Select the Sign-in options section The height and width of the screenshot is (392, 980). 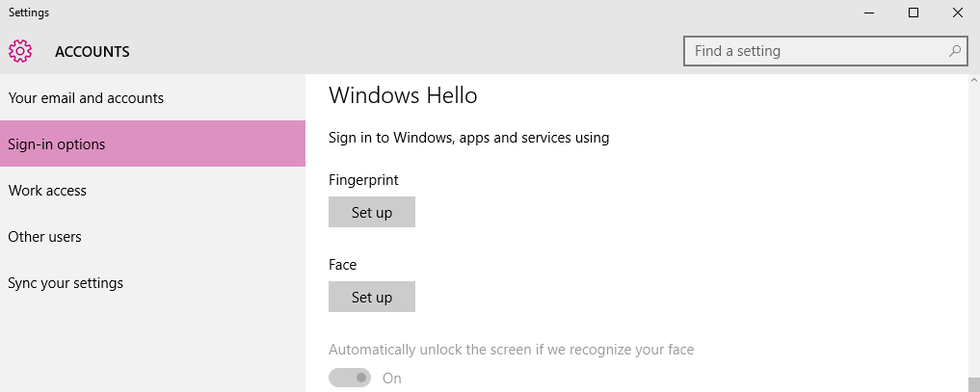(x=152, y=144)
